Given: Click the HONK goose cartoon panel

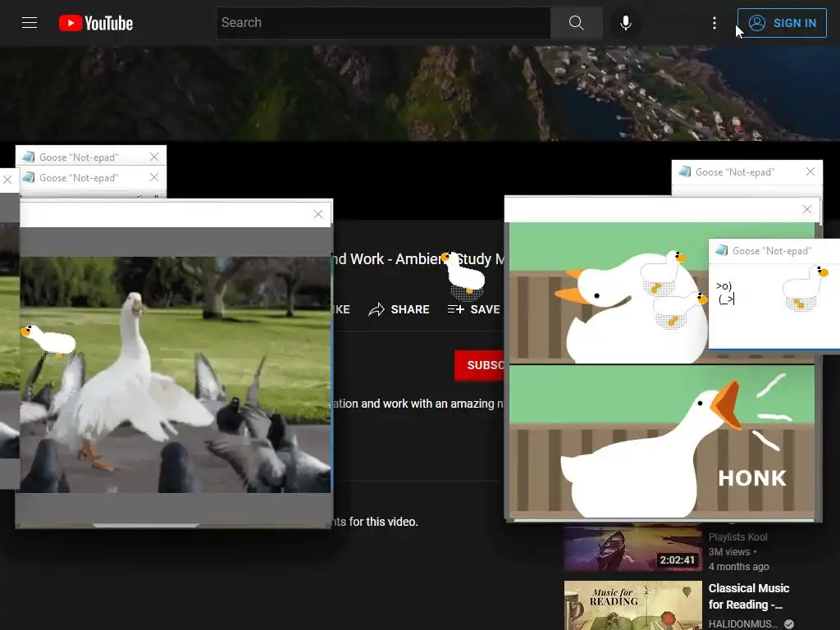Looking at the screenshot, I should 662,442.
